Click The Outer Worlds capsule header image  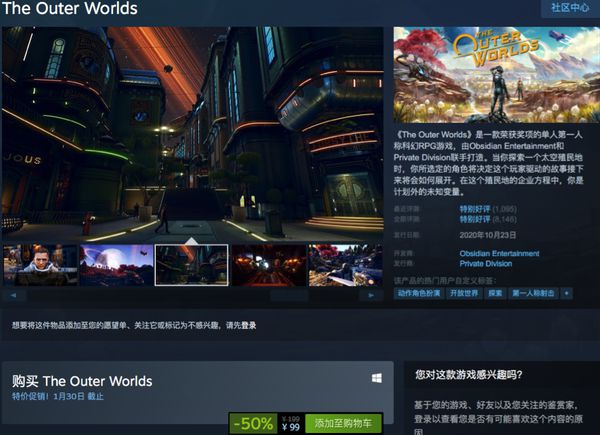[497, 75]
